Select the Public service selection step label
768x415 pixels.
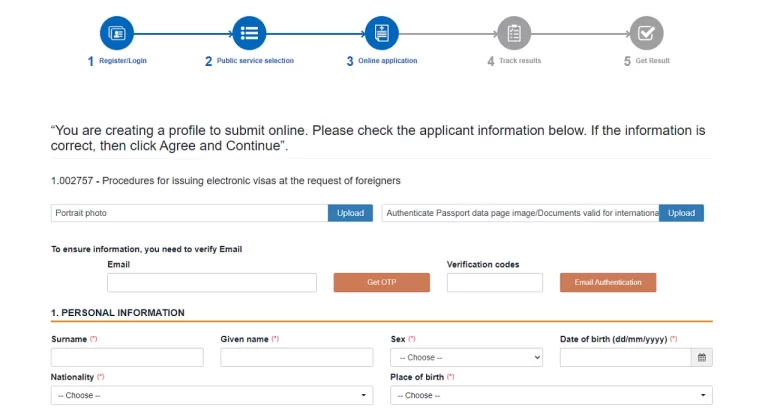255,61
